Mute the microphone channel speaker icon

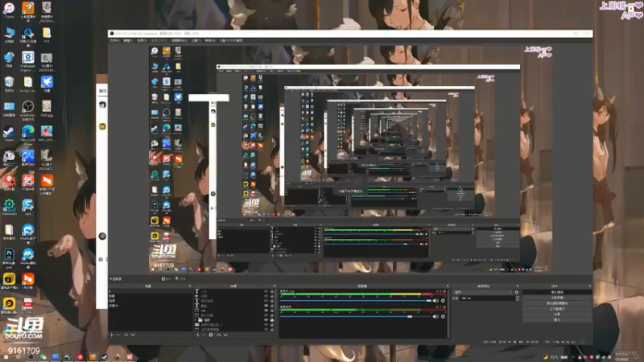pos(436,300)
